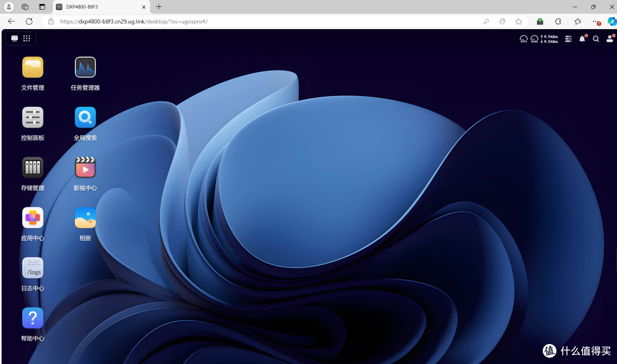Open the 帮助中心 help center

coord(33,318)
